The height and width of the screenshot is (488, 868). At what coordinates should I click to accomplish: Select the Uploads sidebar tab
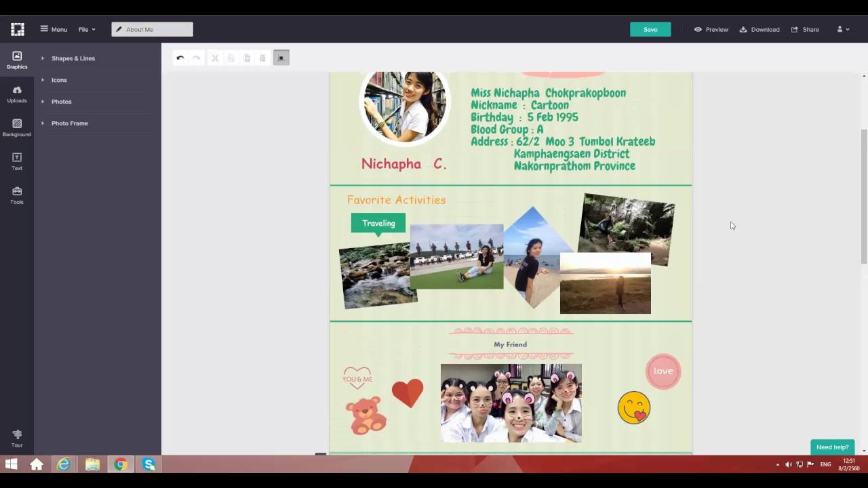point(17,94)
